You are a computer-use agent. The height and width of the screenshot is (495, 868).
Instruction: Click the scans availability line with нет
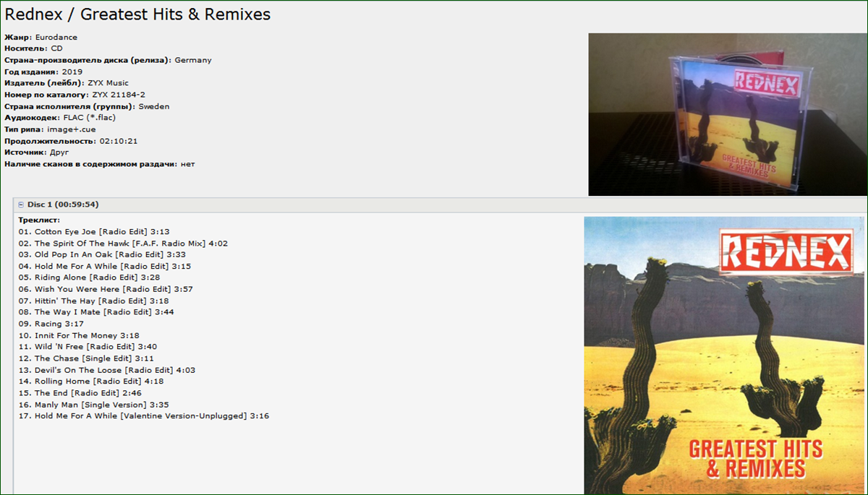(x=99, y=164)
